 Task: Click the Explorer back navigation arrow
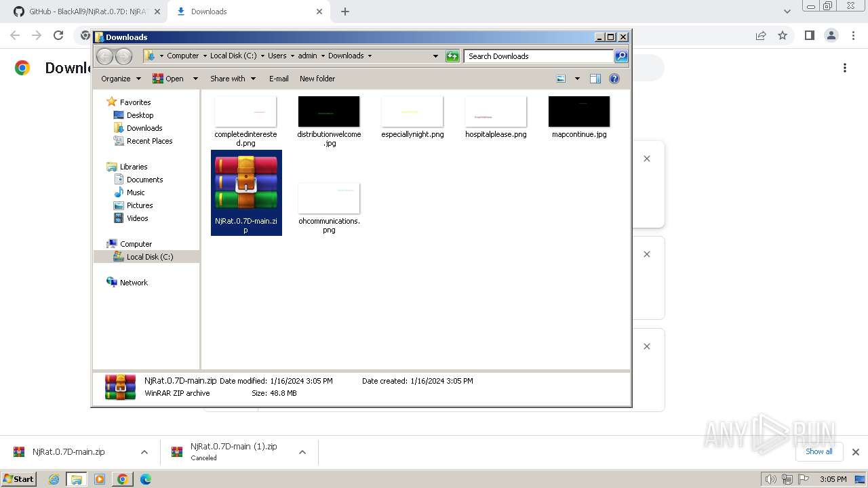tap(104, 56)
